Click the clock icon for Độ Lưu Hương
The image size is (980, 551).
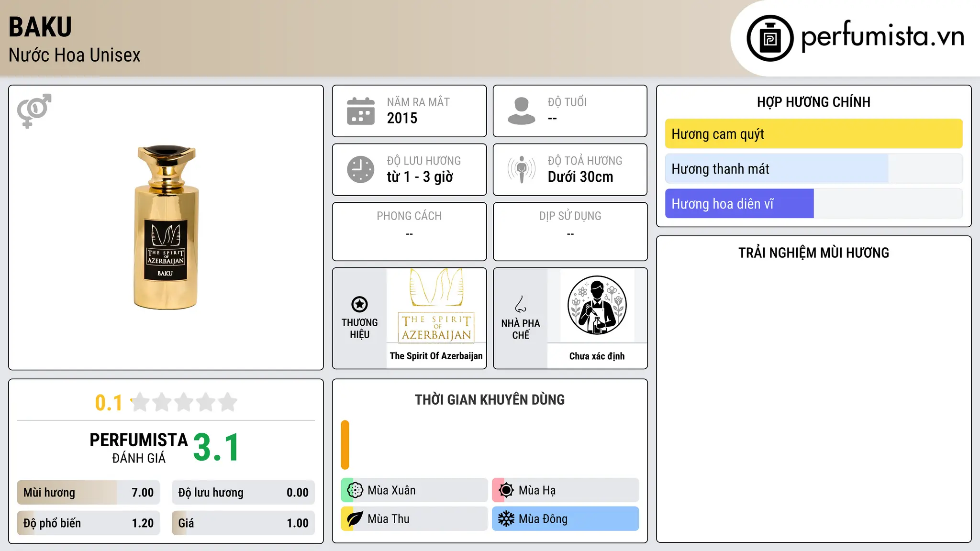coord(361,169)
